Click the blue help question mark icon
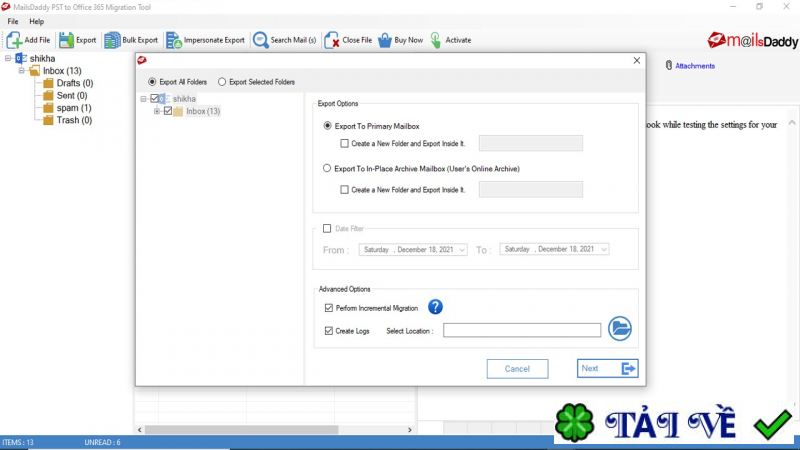Image resolution: width=800 pixels, height=450 pixels. click(x=435, y=307)
